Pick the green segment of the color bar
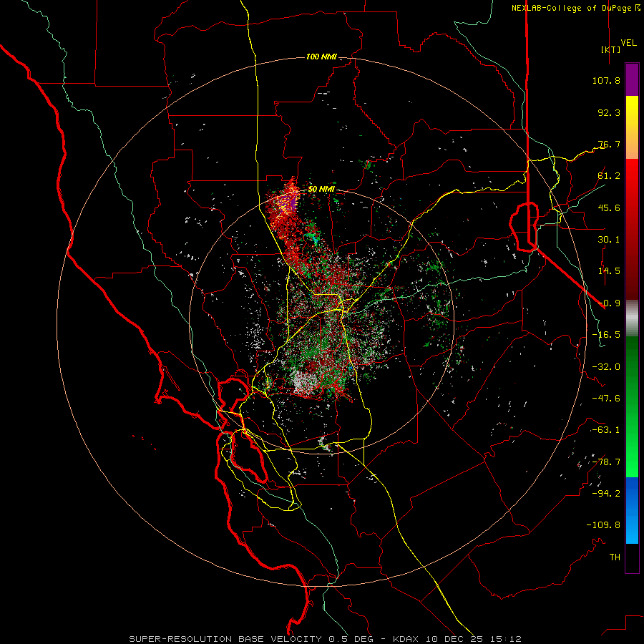The height and width of the screenshot is (644, 644). pyautogui.click(x=632, y=406)
